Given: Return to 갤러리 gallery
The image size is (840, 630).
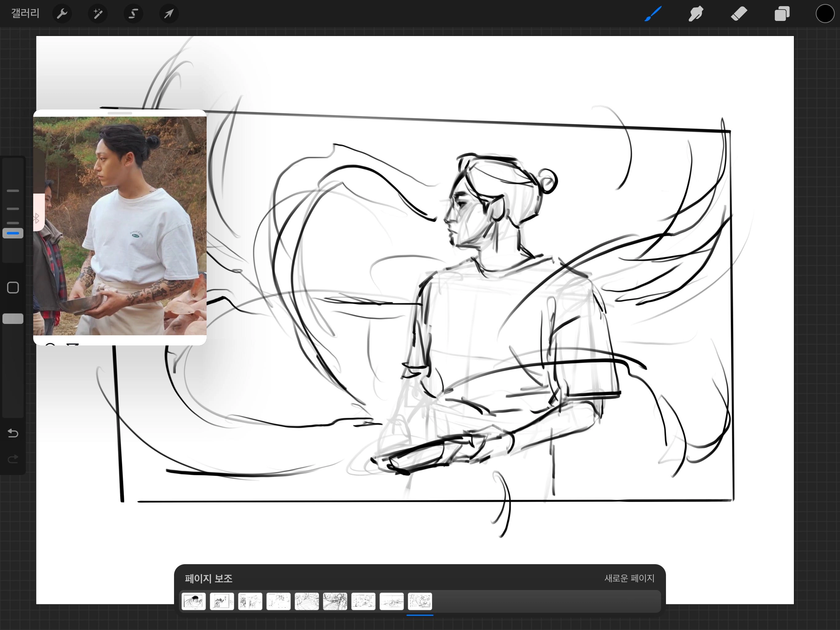Looking at the screenshot, I should (25, 14).
